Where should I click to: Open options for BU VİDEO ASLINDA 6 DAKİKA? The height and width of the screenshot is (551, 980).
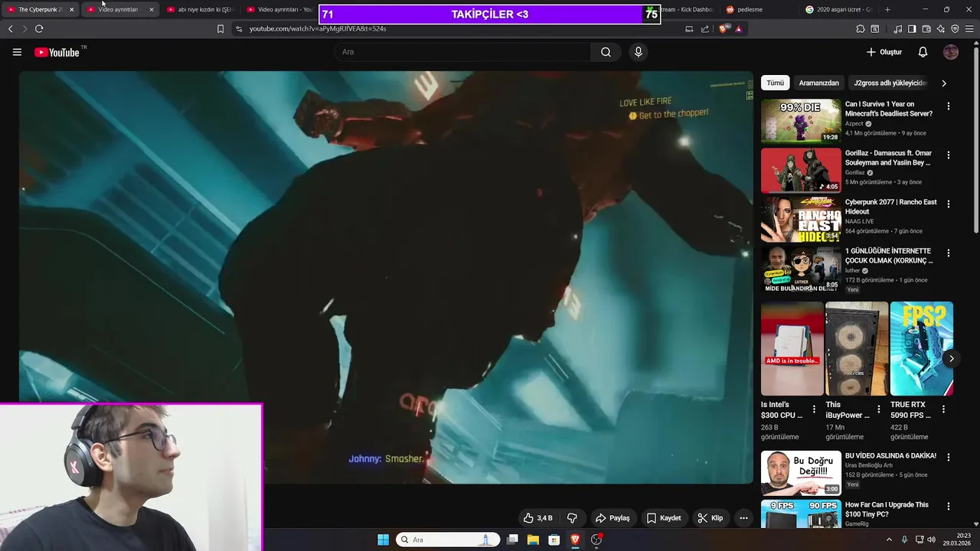[x=949, y=458]
